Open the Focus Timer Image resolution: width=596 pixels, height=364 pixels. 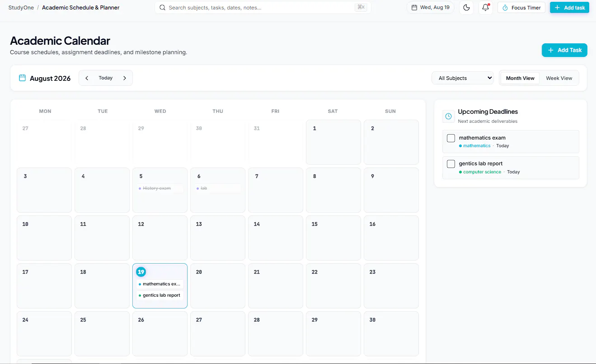pos(521,8)
